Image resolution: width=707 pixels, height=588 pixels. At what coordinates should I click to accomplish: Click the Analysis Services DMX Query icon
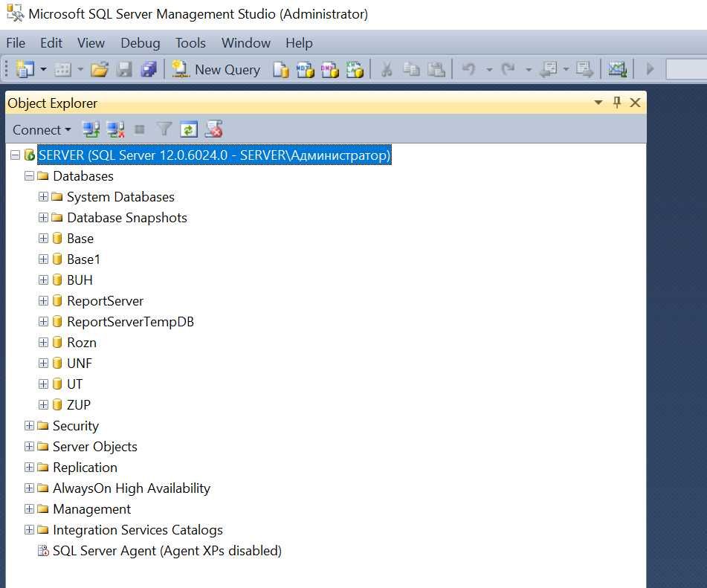(x=329, y=69)
